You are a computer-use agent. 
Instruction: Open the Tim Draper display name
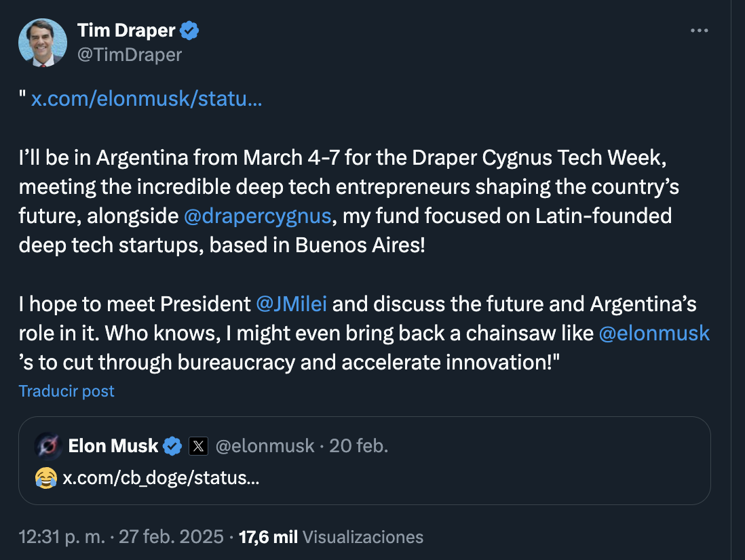[127, 31]
